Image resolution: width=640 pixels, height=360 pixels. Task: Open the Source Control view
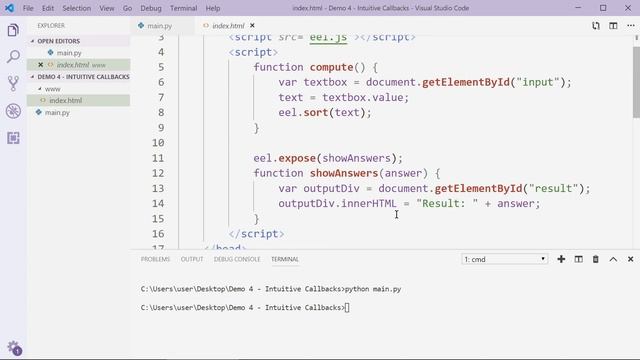pos(13,83)
